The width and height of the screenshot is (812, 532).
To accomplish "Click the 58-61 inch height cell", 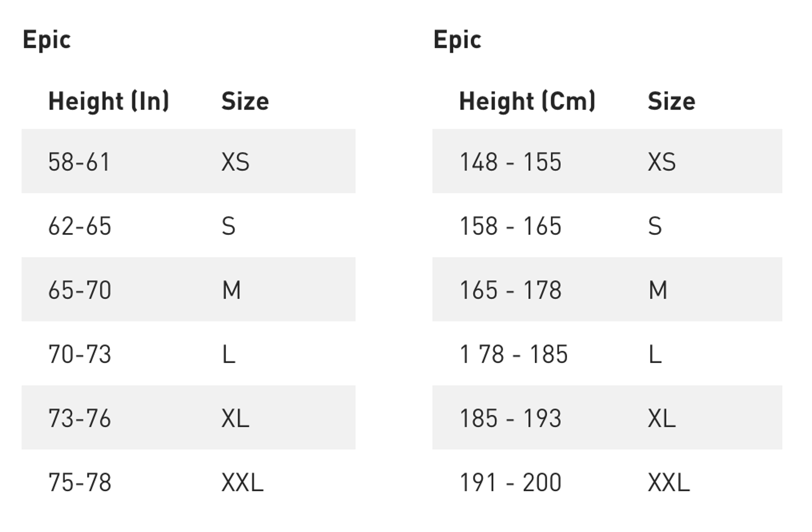I will pyautogui.click(x=79, y=162).
